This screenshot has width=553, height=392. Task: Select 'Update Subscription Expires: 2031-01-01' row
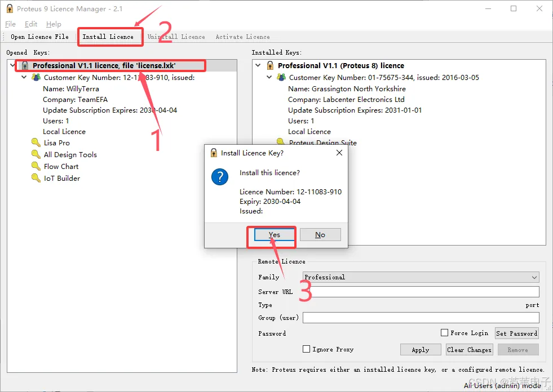coord(355,110)
